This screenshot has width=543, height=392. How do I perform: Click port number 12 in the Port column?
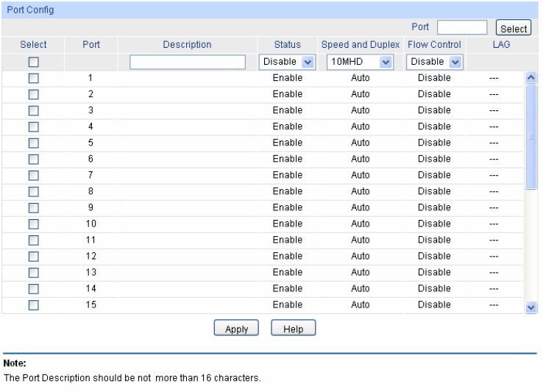(90, 256)
